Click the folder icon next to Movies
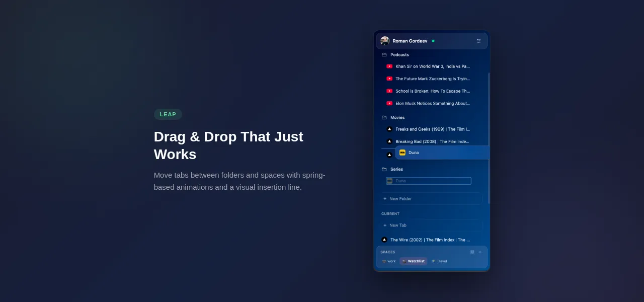The width and height of the screenshot is (644, 302). click(x=384, y=117)
